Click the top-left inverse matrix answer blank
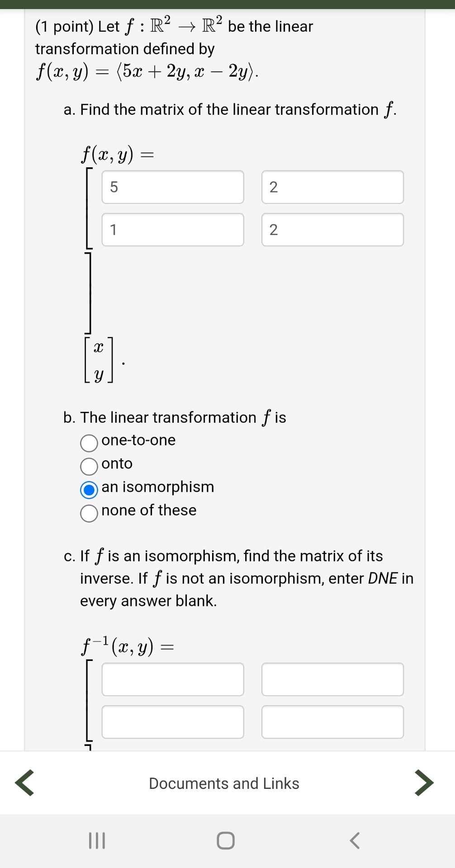The width and height of the screenshot is (455, 868). [x=173, y=679]
